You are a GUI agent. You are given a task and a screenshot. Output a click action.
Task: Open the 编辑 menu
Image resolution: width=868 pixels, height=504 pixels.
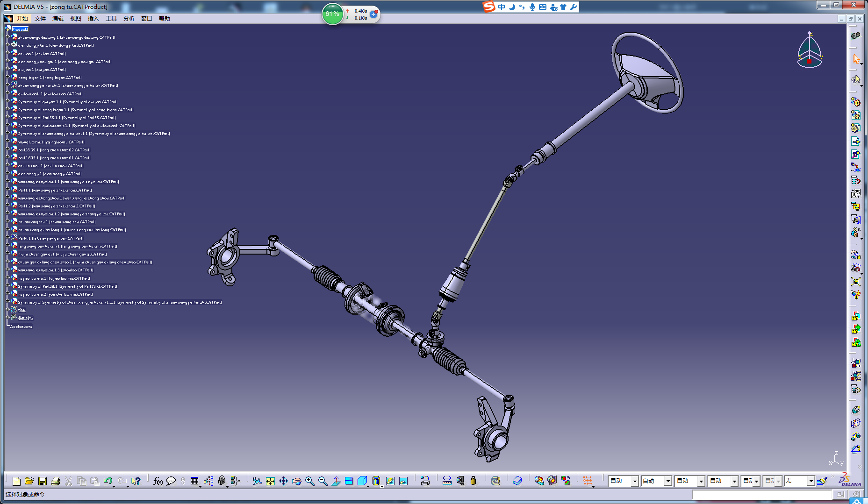point(58,18)
